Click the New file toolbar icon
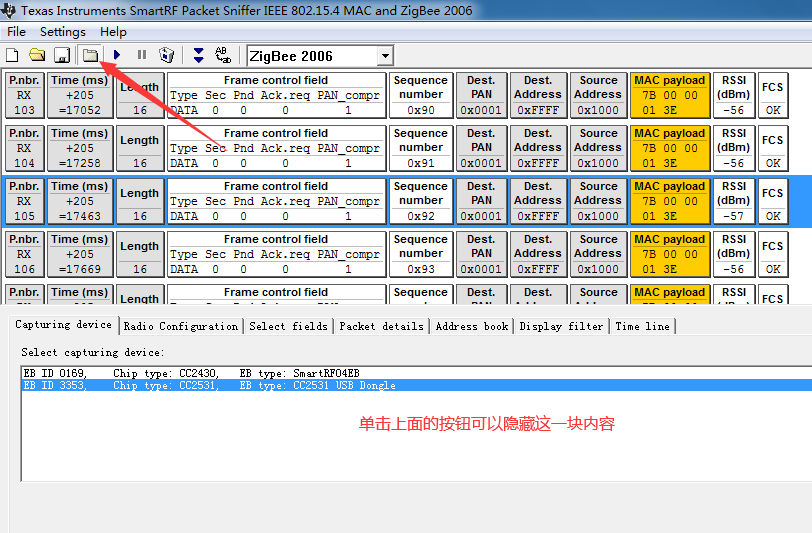Screen dimensions: 812x533 [12, 55]
